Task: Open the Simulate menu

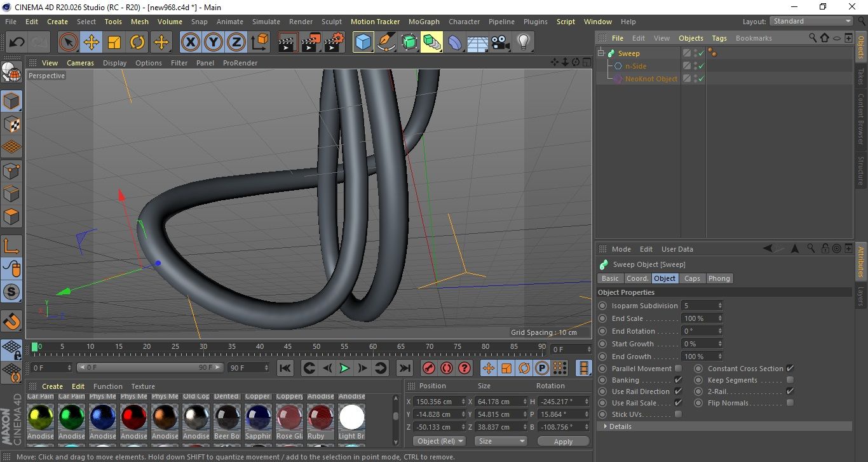Action: click(x=266, y=22)
